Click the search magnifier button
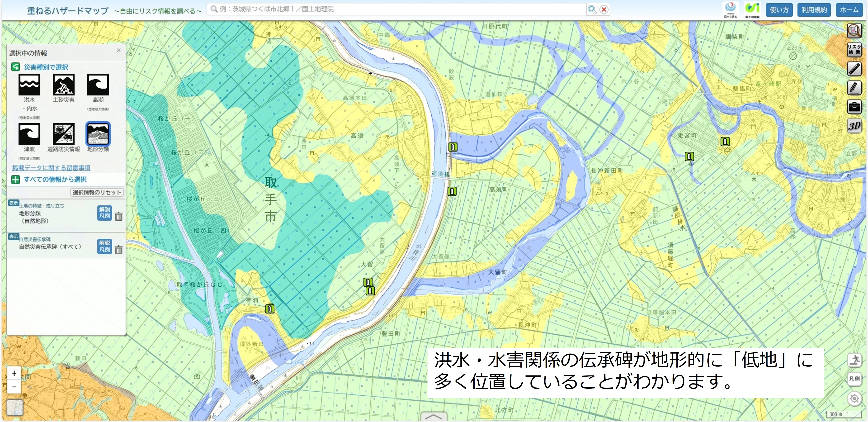 pyautogui.click(x=592, y=9)
